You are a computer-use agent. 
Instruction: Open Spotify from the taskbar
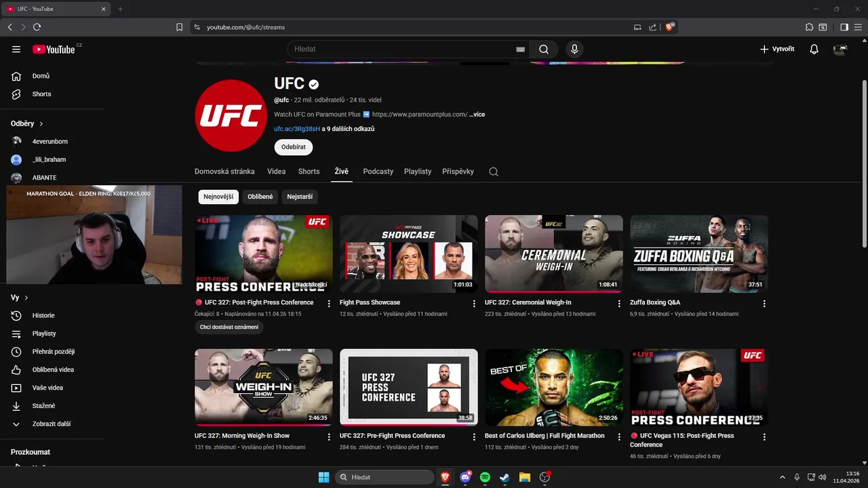tap(485, 477)
